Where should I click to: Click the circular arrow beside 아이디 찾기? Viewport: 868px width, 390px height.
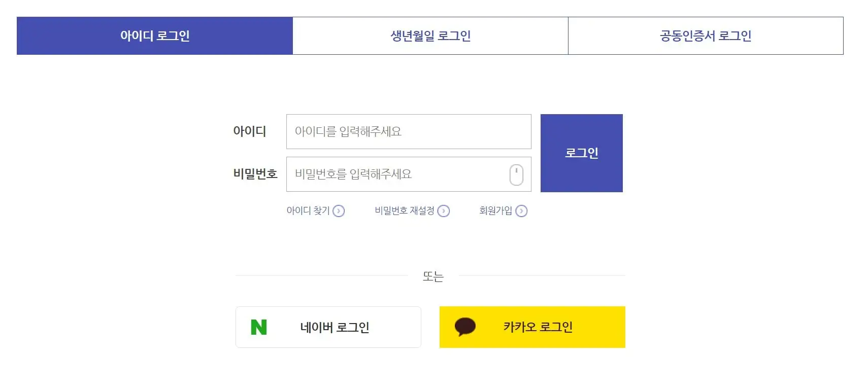coord(339,211)
